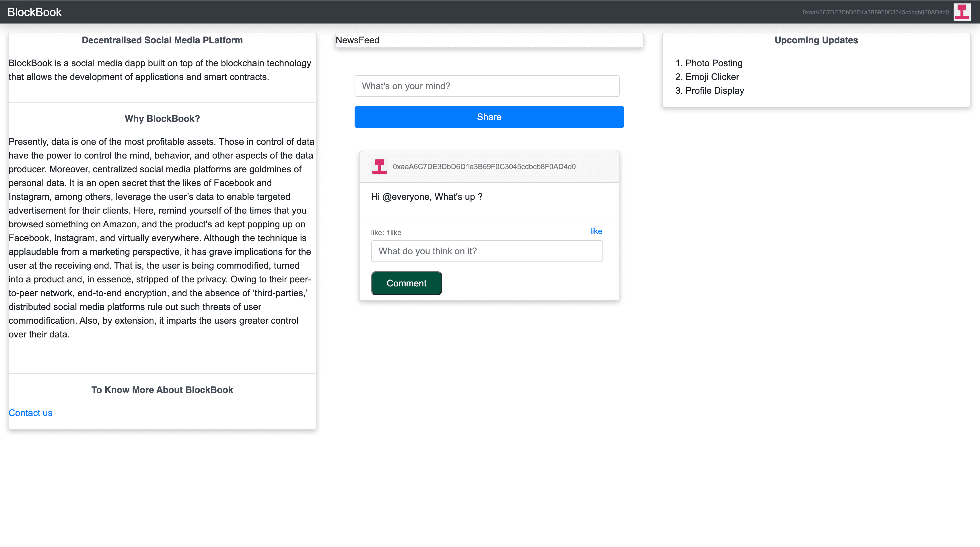Click the "Decentralised Social Media PLatform" heading

point(162,40)
